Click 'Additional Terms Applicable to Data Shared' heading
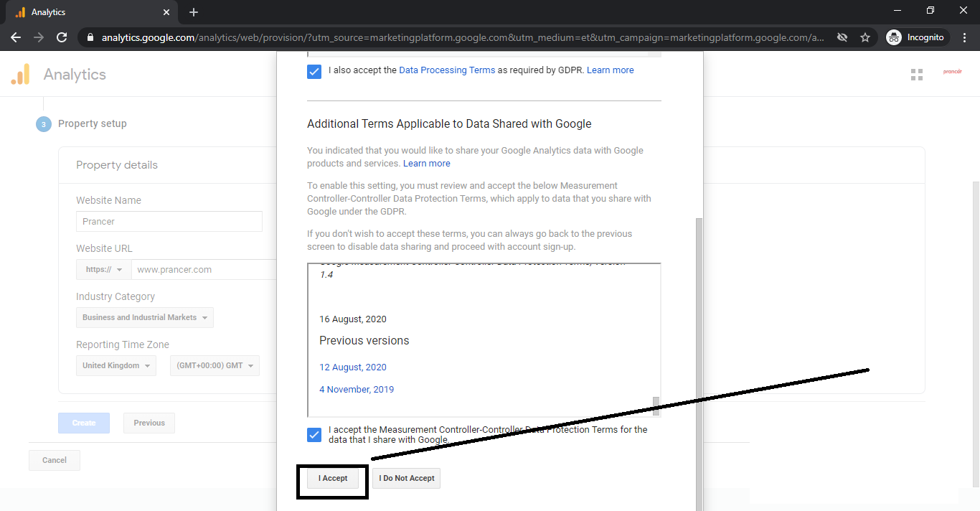980x511 pixels. click(449, 123)
